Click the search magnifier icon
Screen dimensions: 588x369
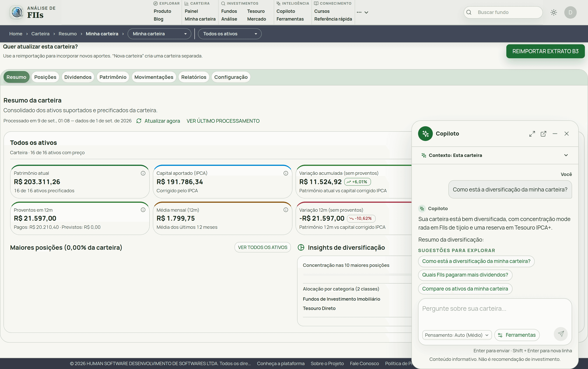(469, 12)
